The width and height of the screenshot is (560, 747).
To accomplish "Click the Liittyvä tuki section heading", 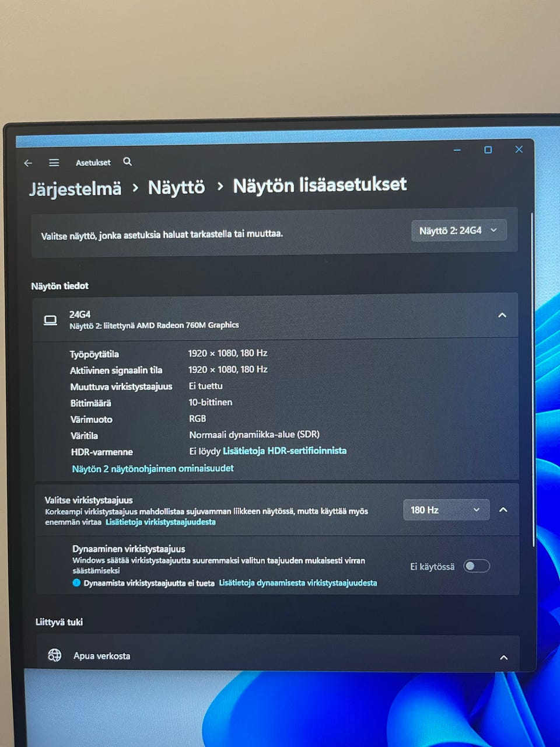I will [x=59, y=622].
